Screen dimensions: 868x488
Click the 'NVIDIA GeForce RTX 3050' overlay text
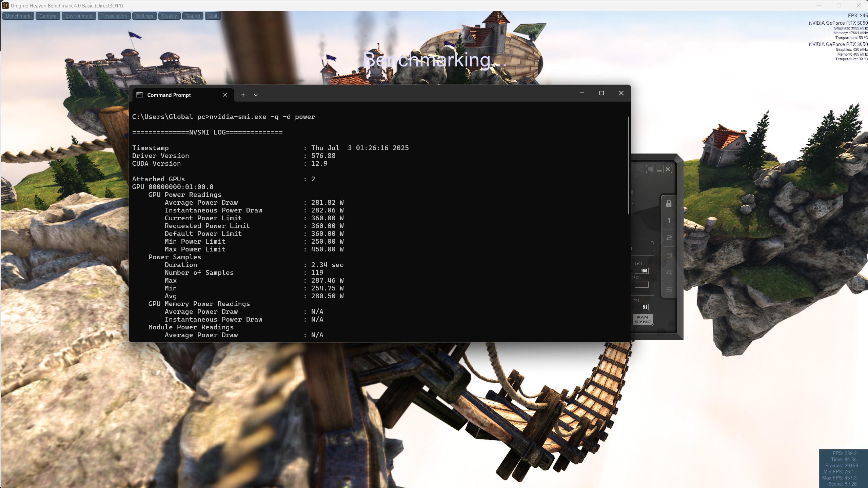(x=838, y=44)
